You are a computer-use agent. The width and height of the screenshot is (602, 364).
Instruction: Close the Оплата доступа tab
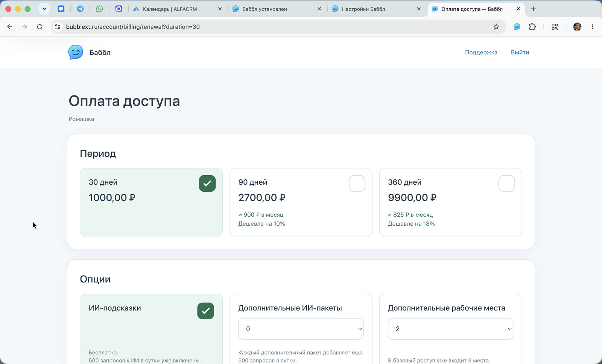click(x=518, y=9)
